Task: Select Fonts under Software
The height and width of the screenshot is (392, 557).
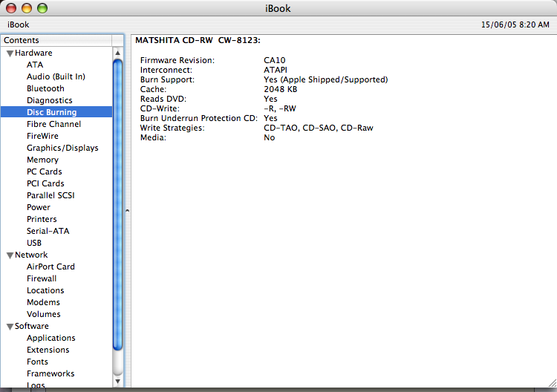Action: coord(37,362)
